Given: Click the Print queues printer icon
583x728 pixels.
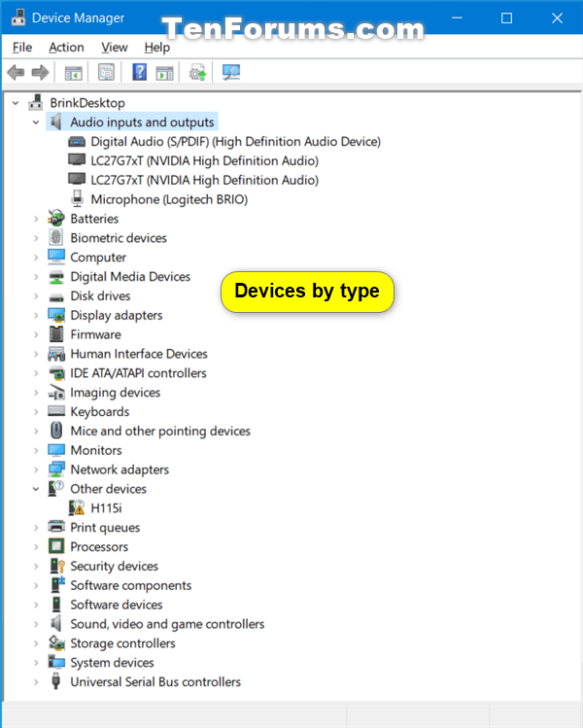Looking at the screenshot, I should [x=56, y=527].
